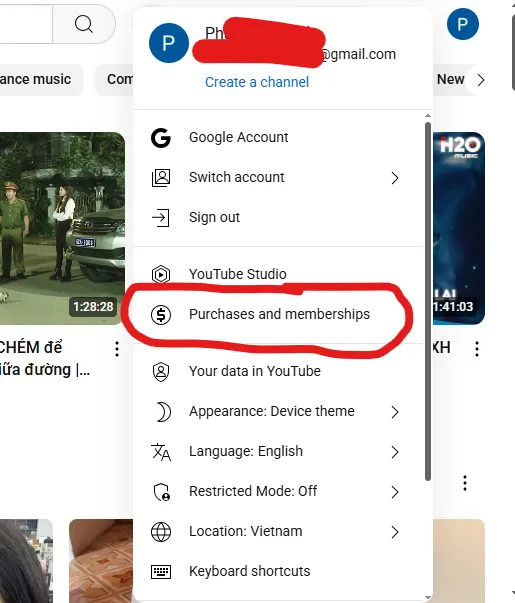
Task: Open options for CHÉM để video
Action: [117, 349]
